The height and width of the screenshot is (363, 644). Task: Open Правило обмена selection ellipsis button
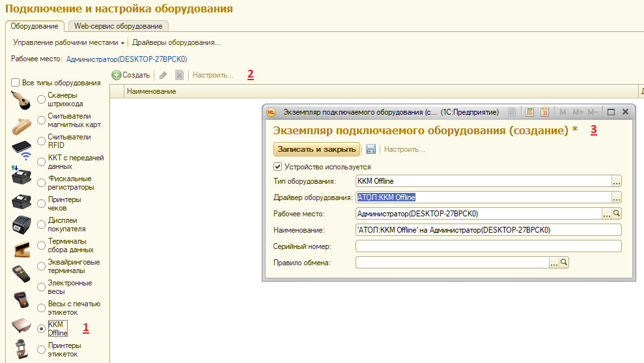click(554, 262)
